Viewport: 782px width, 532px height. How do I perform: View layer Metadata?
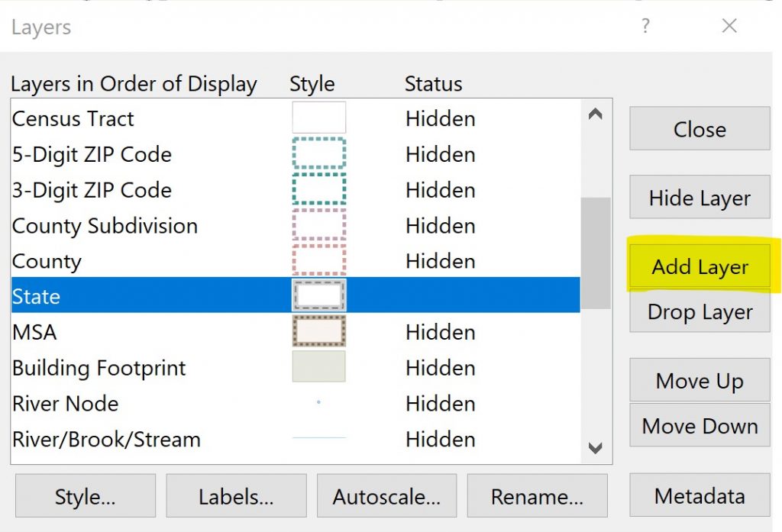[700, 495]
